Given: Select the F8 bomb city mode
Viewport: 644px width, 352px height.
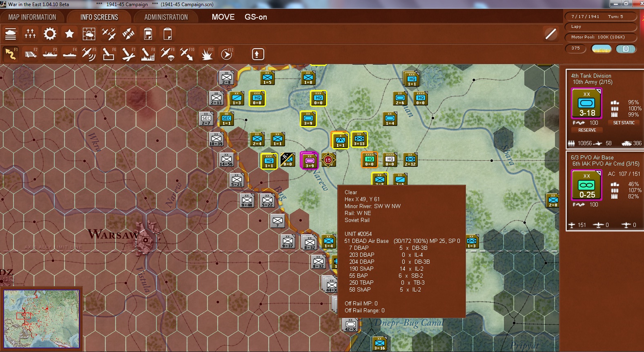Looking at the screenshot, I should 148,54.
